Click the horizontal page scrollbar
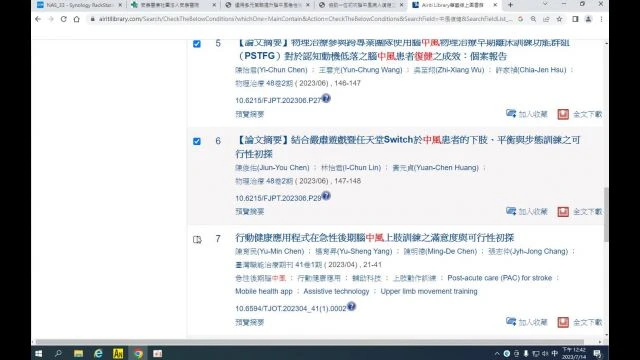 pos(309,342)
